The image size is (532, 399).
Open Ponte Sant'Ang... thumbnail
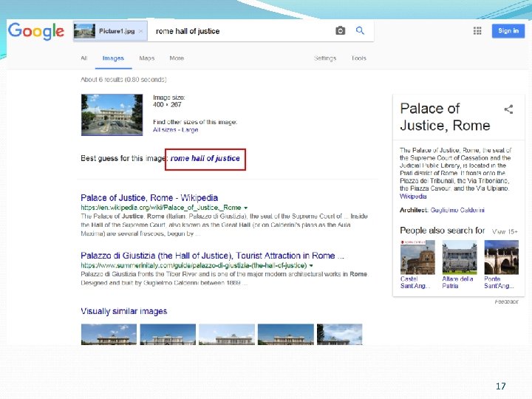tap(502, 257)
